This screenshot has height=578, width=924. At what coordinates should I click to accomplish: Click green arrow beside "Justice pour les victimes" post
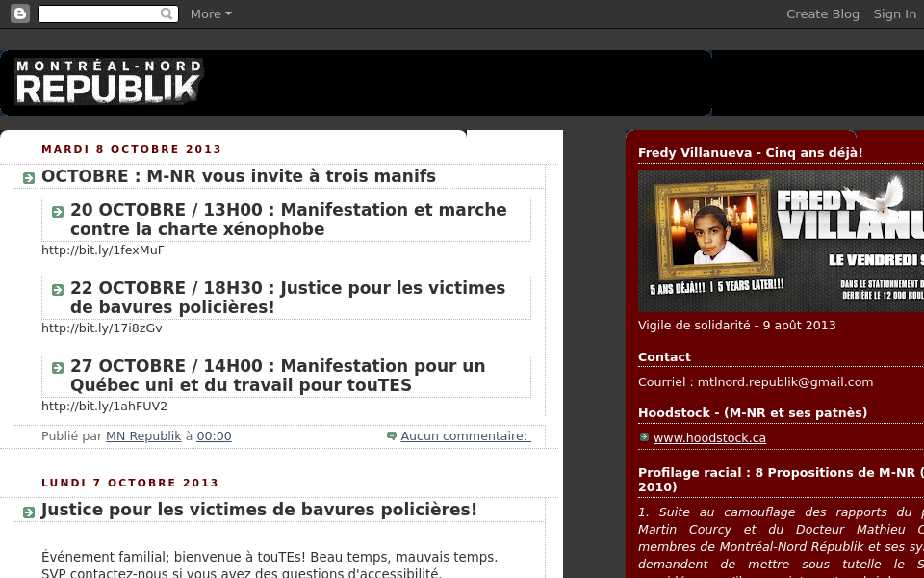pyautogui.click(x=28, y=512)
